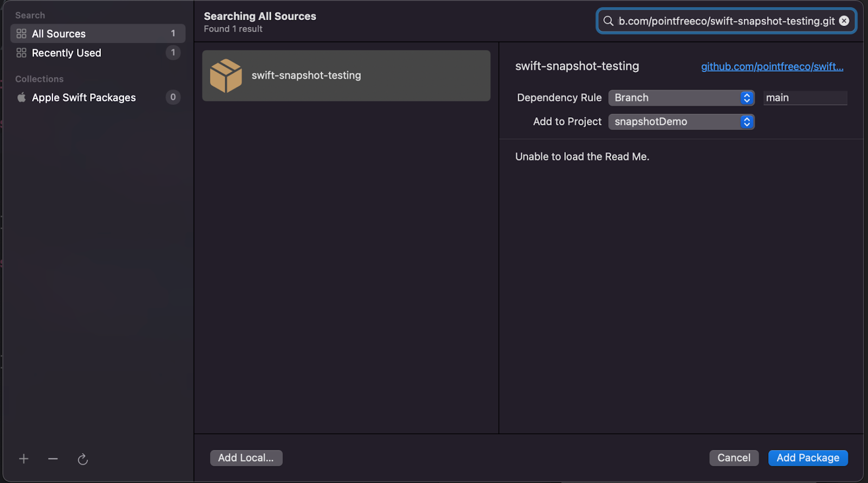Image resolution: width=868 pixels, height=483 pixels.
Task: Clear the search field with the X icon
Action: pyautogui.click(x=844, y=21)
